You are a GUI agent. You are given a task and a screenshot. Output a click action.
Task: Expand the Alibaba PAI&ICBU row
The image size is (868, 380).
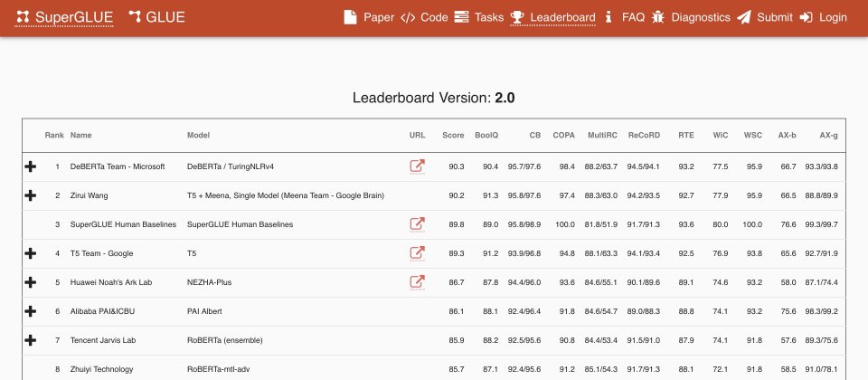(x=31, y=310)
